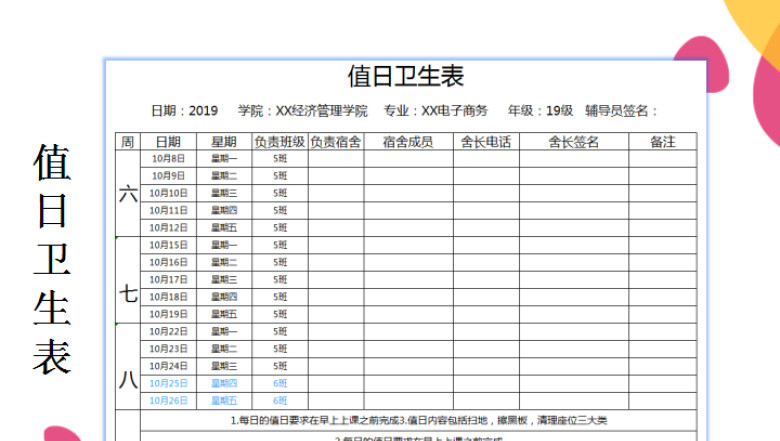
Task: Select the blue date cell 10月25日
Action: tap(168, 383)
